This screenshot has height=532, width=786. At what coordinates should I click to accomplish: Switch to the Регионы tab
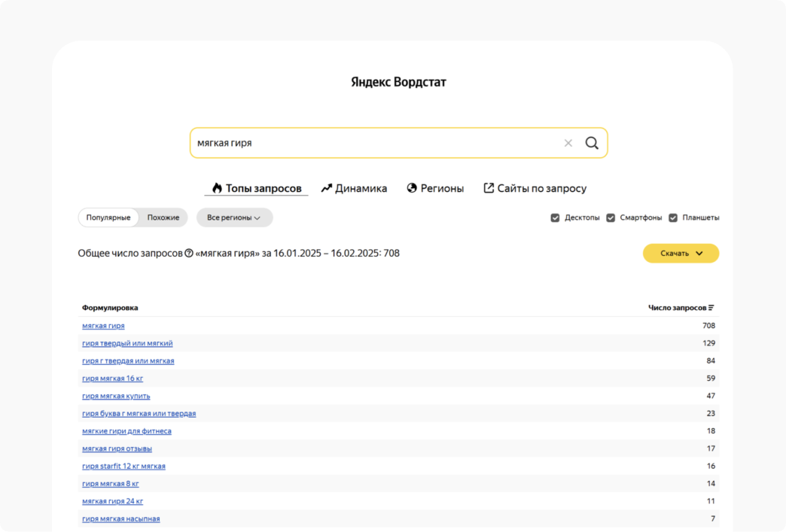pyautogui.click(x=435, y=188)
